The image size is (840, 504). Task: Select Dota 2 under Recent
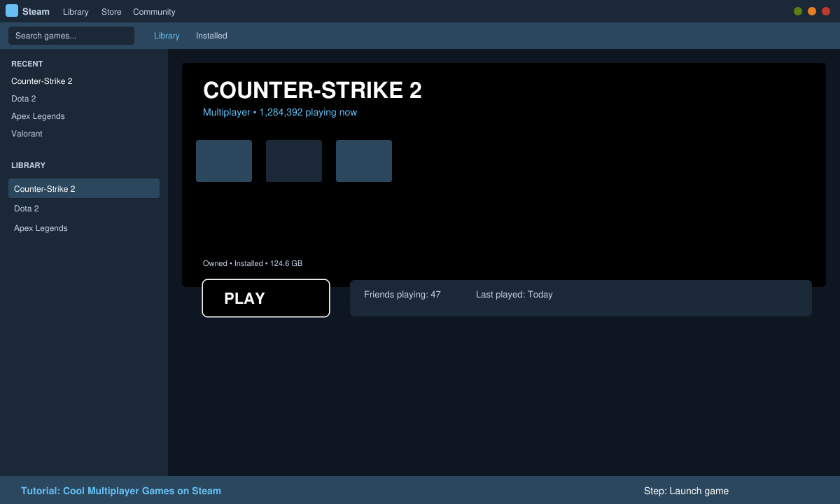(x=24, y=99)
